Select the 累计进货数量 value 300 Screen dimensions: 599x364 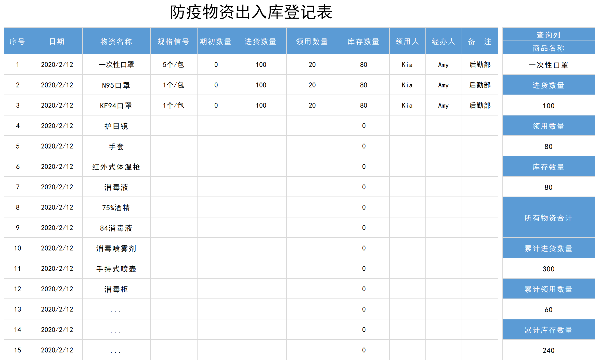pos(548,269)
